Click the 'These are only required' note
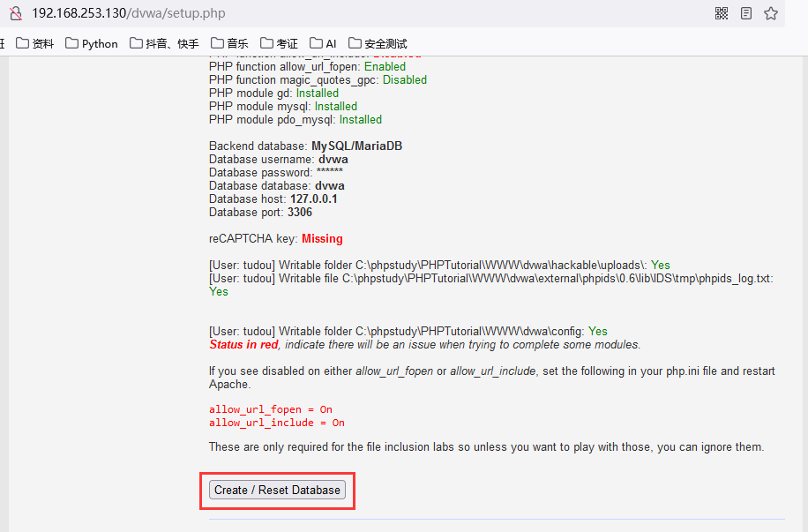Image resolution: width=808 pixels, height=532 pixels. [x=486, y=447]
